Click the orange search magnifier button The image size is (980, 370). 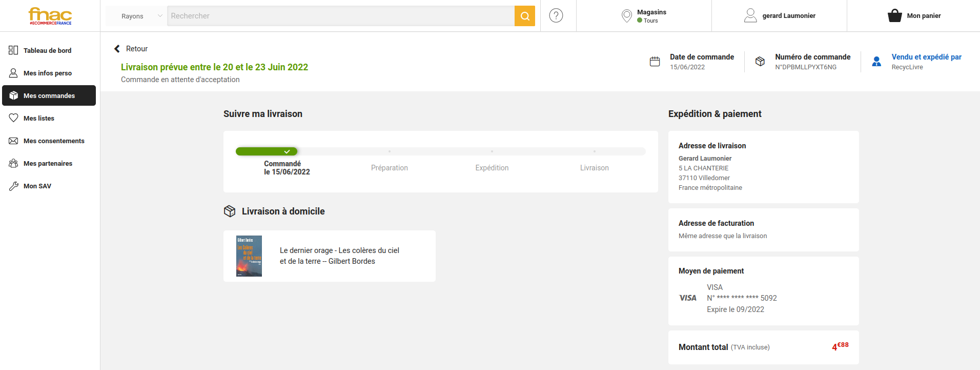pos(524,16)
